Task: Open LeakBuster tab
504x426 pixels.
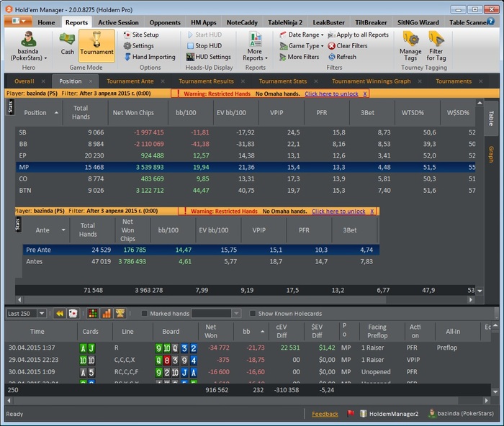Action: tap(328, 22)
